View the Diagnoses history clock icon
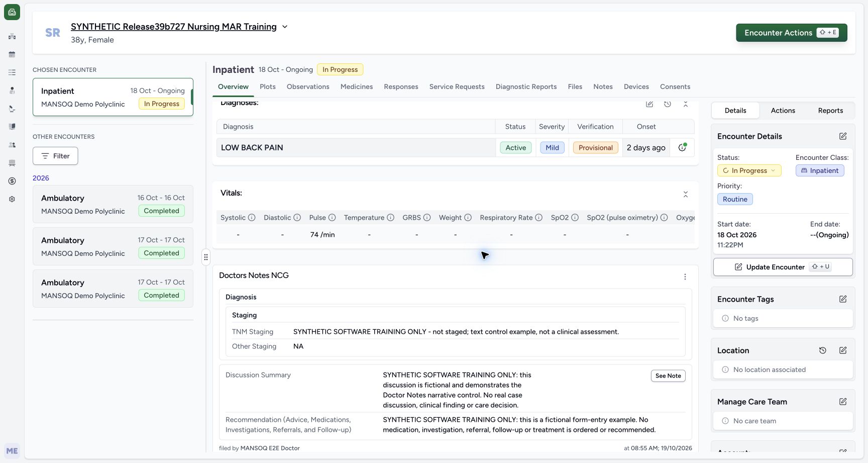This screenshot has height=463, width=868. point(668,104)
